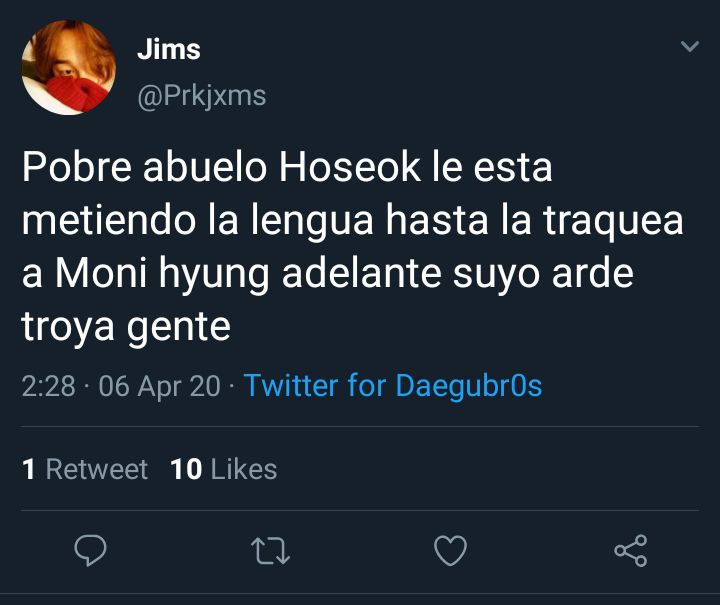720x605 pixels.
Task: Open Jims profile picture
Action: tap(68, 67)
